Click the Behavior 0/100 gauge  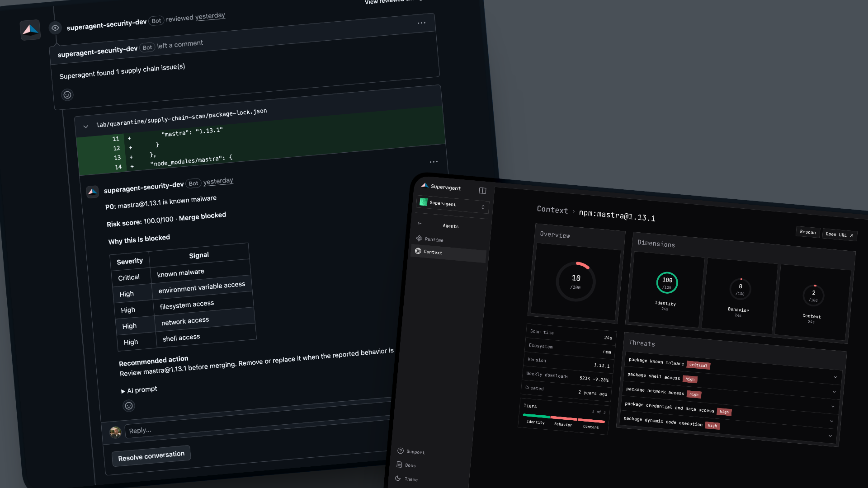click(740, 289)
